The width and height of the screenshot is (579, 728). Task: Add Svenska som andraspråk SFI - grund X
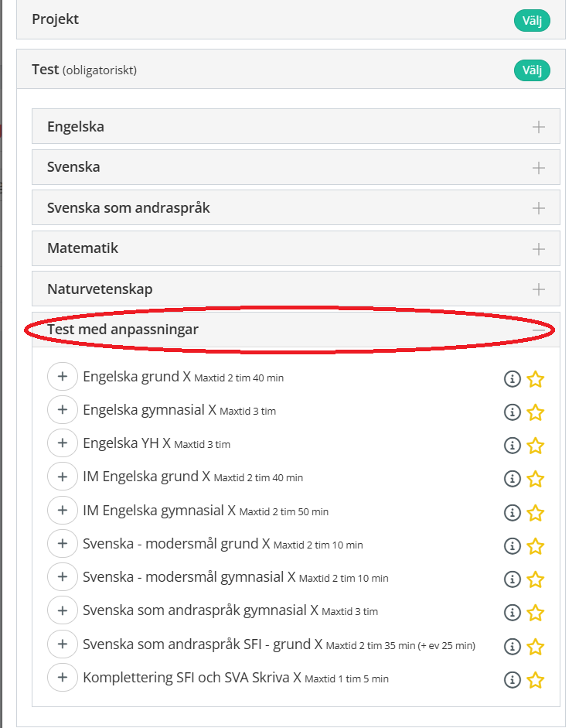(63, 644)
